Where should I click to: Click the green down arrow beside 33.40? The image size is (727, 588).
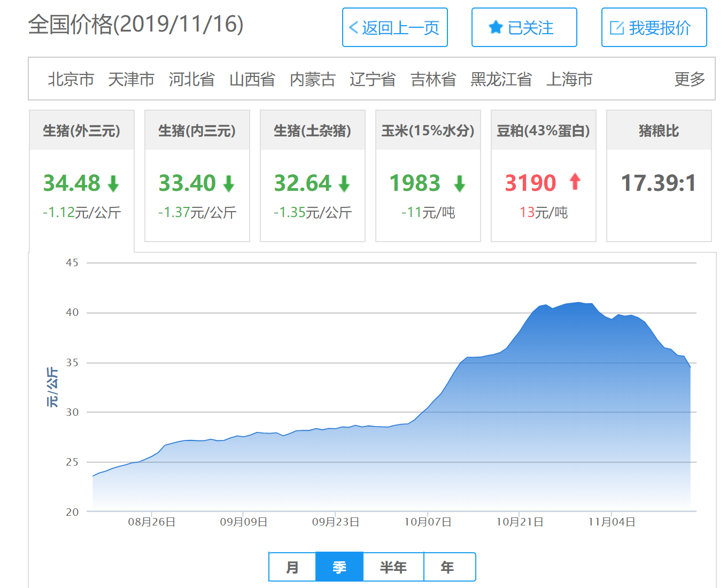coord(229,184)
